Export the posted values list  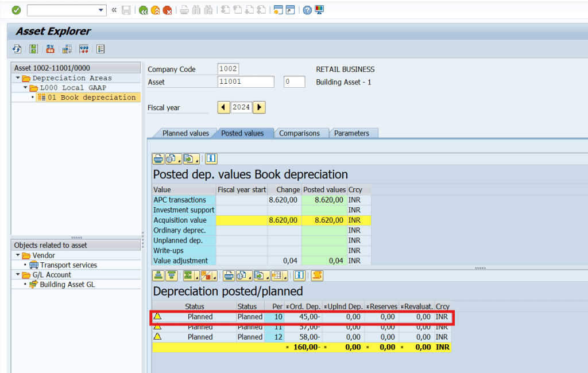(188, 158)
